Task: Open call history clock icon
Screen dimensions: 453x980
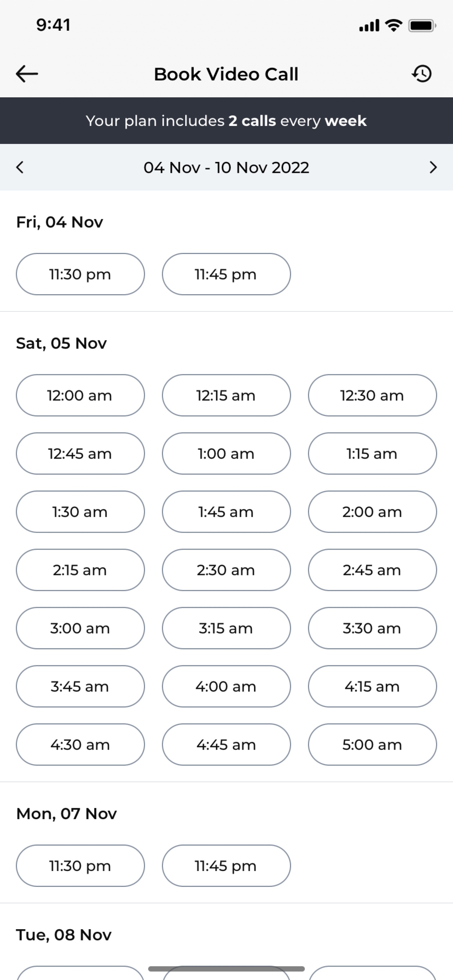Action: pyautogui.click(x=422, y=74)
